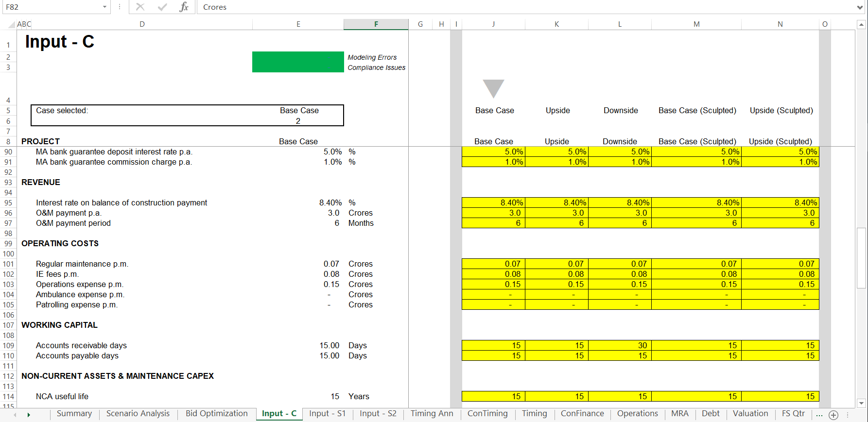The height and width of the screenshot is (422, 868).
Task: Click the OPERATING COSTS heading
Action: click(60, 243)
